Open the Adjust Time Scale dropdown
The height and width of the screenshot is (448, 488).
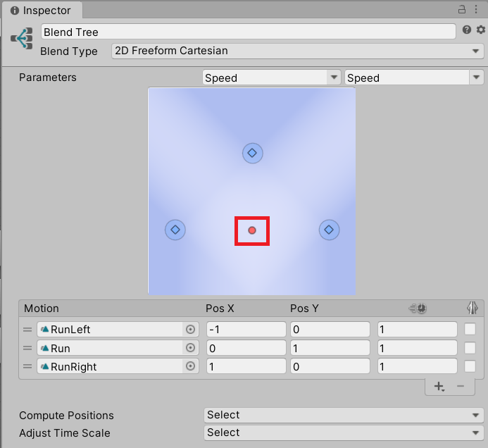(343, 433)
